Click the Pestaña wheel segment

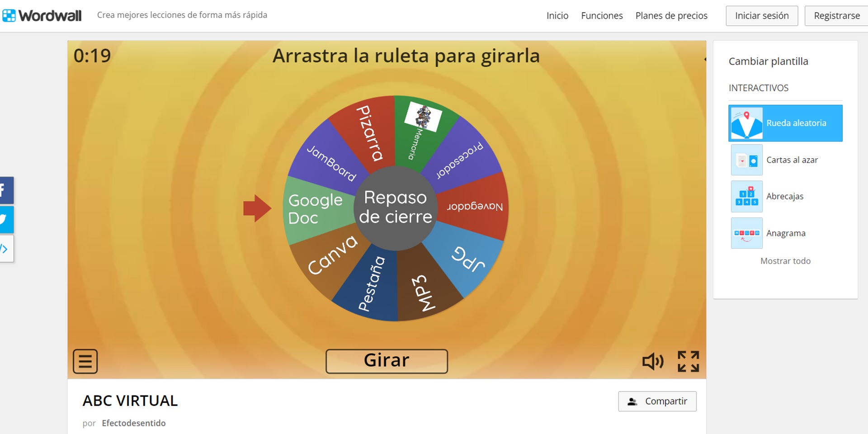coord(372,285)
